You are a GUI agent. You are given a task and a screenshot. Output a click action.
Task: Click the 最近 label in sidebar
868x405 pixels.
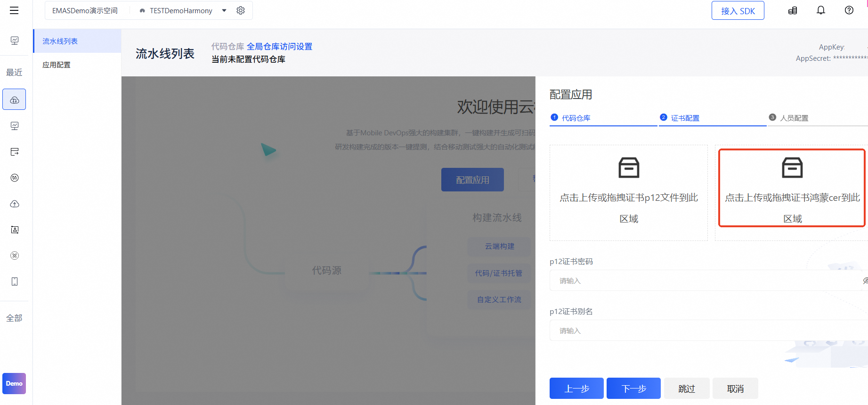pos(14,72)
